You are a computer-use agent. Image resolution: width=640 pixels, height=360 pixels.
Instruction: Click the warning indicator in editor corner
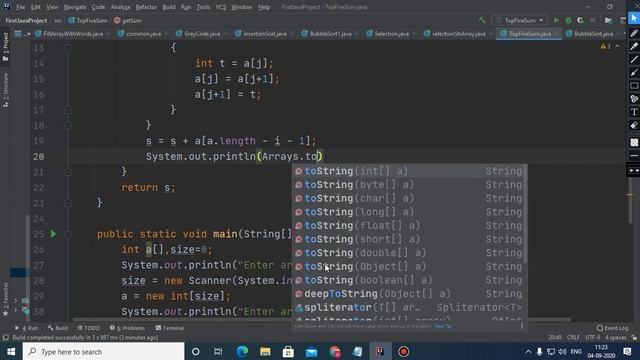[x=605, y=47]
